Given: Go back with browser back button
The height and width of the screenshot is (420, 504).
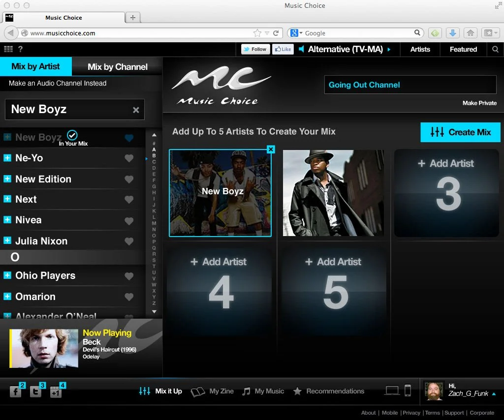Looking at the screenshot, I should coord(11,33).
